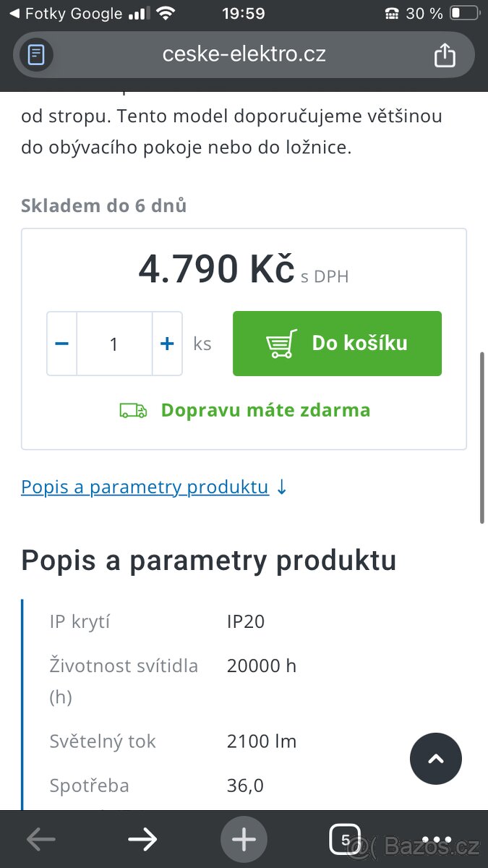Increase quantity with the plus stepper
The height and width of the screenshot is (868, 488).
click(x=167, y=343)
